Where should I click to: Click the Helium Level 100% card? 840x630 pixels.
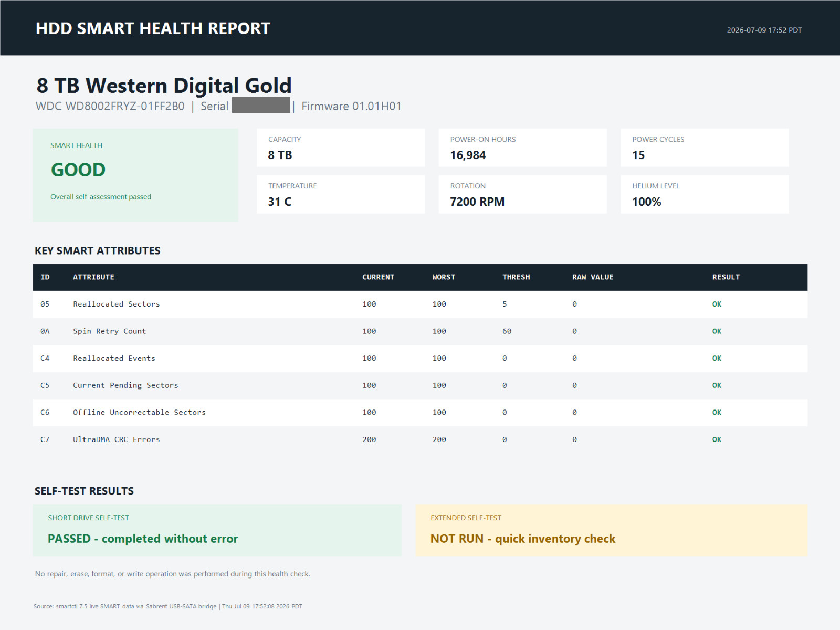705,194
